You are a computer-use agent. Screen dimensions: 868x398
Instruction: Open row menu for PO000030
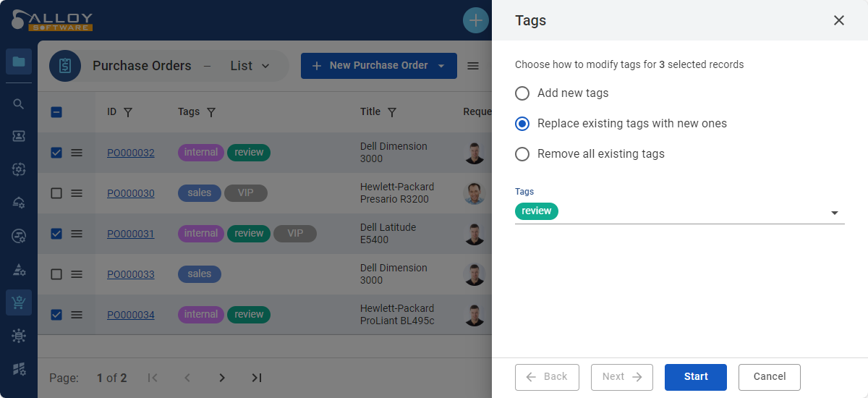(x=77, y=193)
